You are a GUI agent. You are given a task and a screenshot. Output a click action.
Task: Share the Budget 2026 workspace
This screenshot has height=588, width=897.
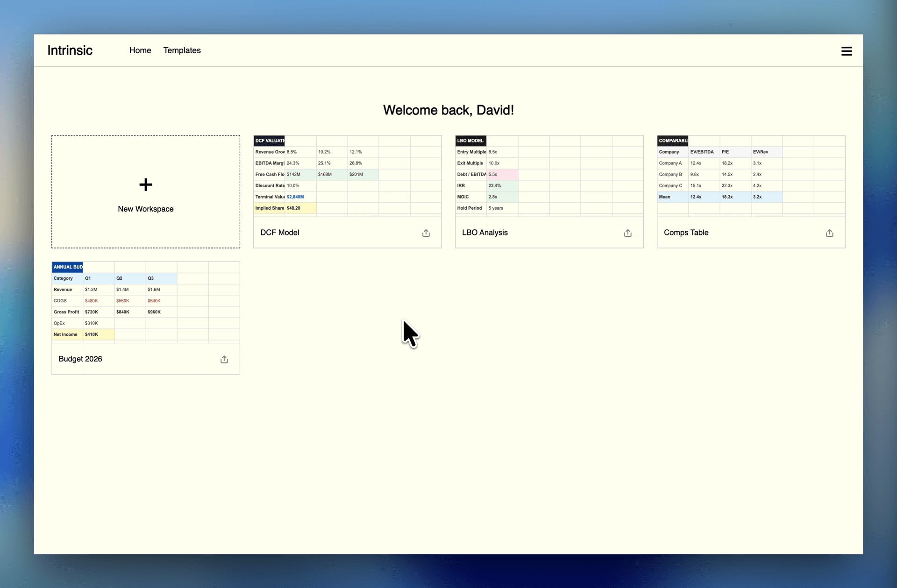tap(224, 359)
